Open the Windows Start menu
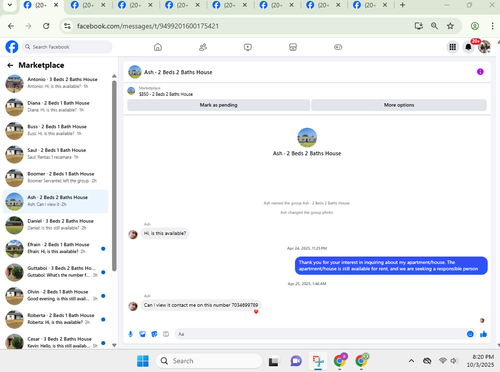Image resolution: width=500 pixels, height=372 pixels. pos(143,361)
